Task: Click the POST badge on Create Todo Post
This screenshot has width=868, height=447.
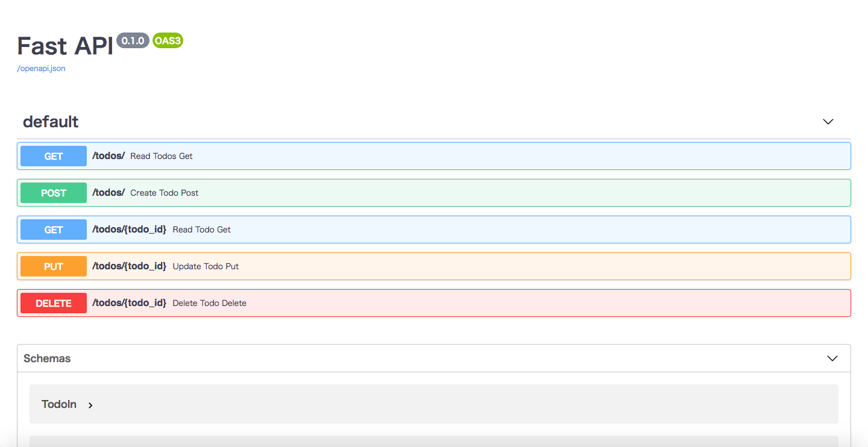Action: coord(53,192)
